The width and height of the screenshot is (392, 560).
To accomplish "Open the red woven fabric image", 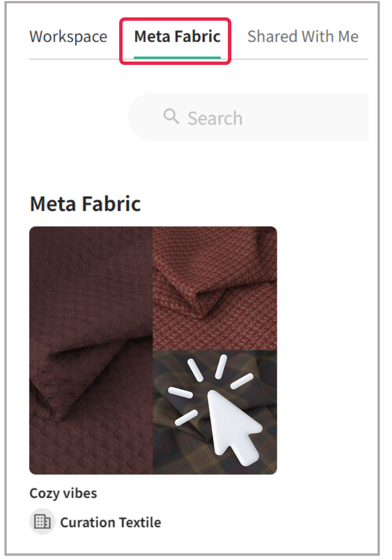I will pyautogui.click(x=215, y=288).
